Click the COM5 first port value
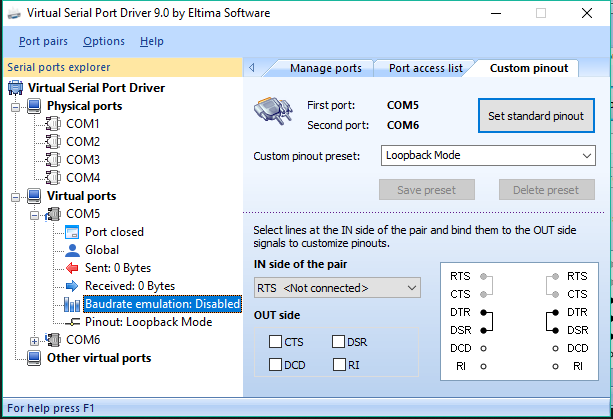Image resolution: width=613 pixels, height=419 pixels. (x=403, y=105)
